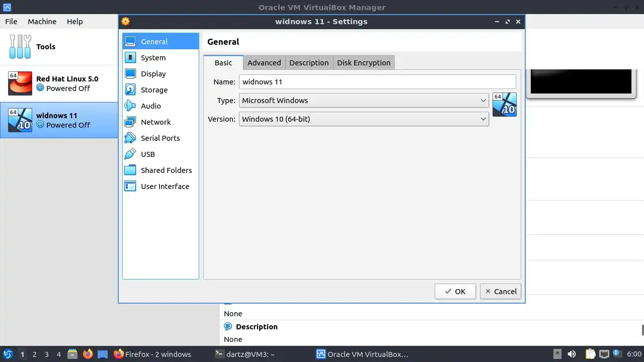Switch to the Basic tab

tap(223, 63)
